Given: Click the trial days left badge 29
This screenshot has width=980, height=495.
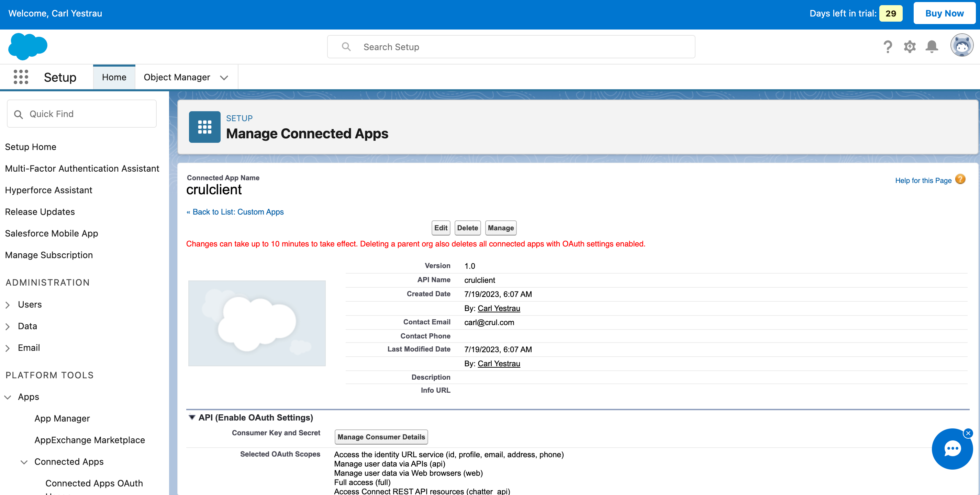Looking at the screenshot, I should (x=891, y=13).
